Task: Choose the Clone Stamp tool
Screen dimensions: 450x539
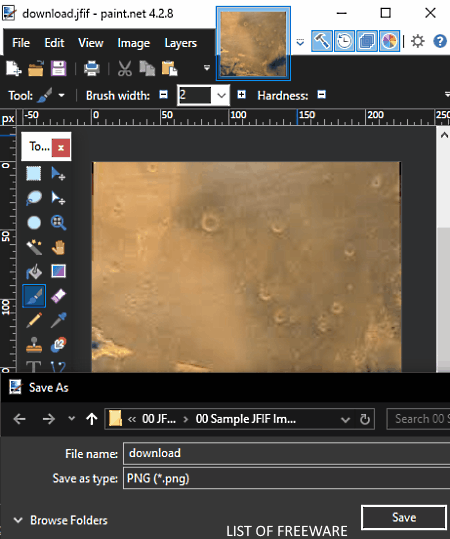Action: tap(34, 345)
